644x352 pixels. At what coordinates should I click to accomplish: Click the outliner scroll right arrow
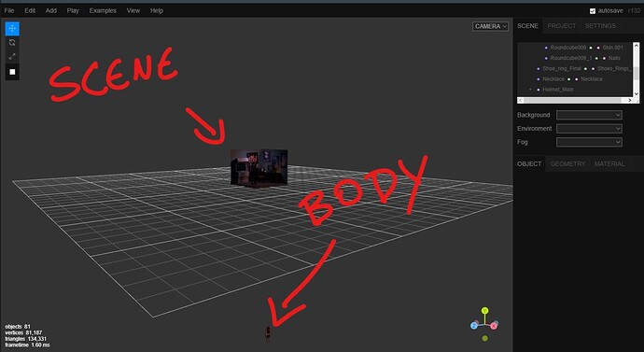pyautogui.click(x=630, y=100)
